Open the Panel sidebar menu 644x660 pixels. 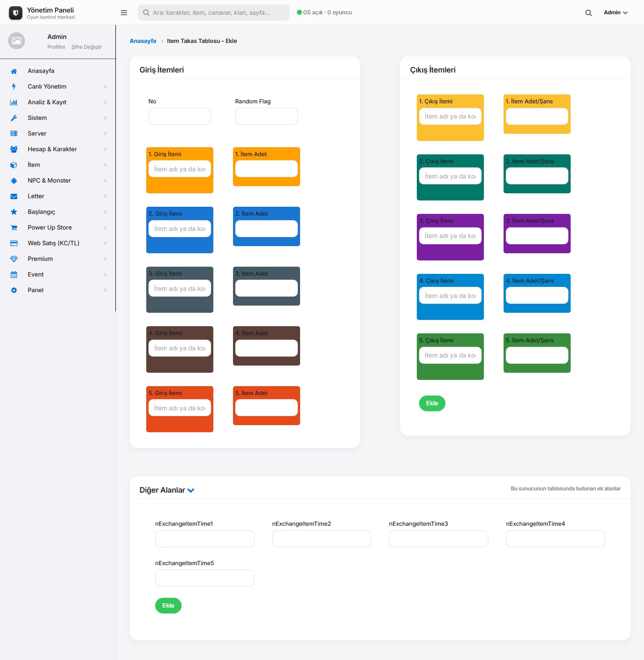click(x=58, y=290)
